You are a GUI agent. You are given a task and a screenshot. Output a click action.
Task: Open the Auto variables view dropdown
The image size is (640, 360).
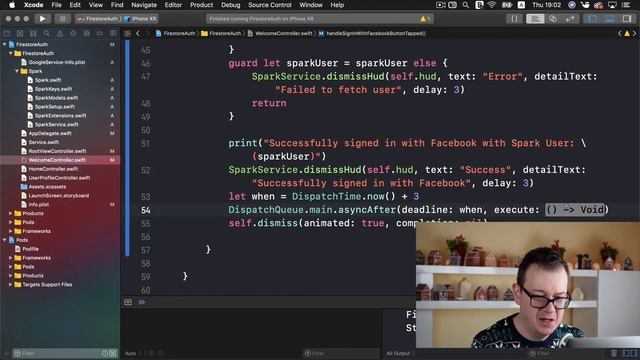(x=133, y=353)
